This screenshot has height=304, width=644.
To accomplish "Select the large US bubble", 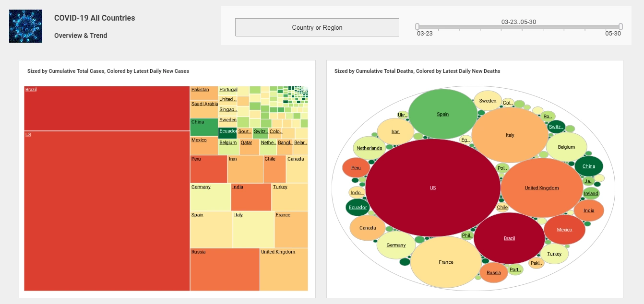I will click(433, 188).
